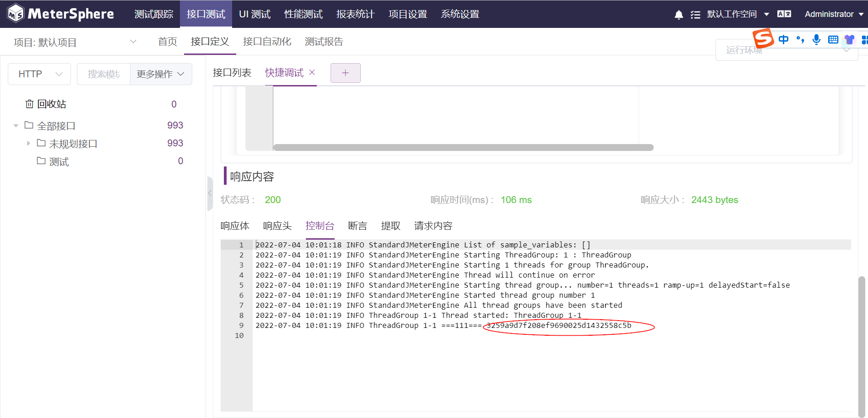Show the 控制台 tab
Screen dimensions: 868x418
click(x=320, y=226)
